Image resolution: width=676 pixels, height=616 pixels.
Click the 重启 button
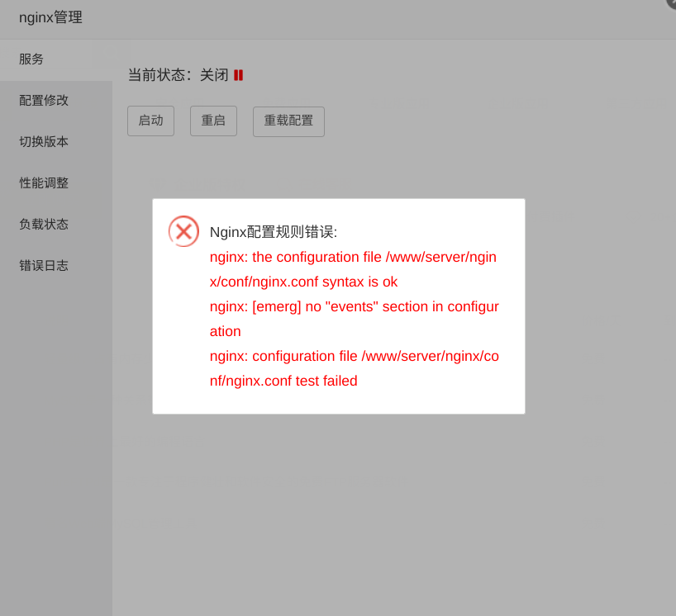tap(213, 121)
